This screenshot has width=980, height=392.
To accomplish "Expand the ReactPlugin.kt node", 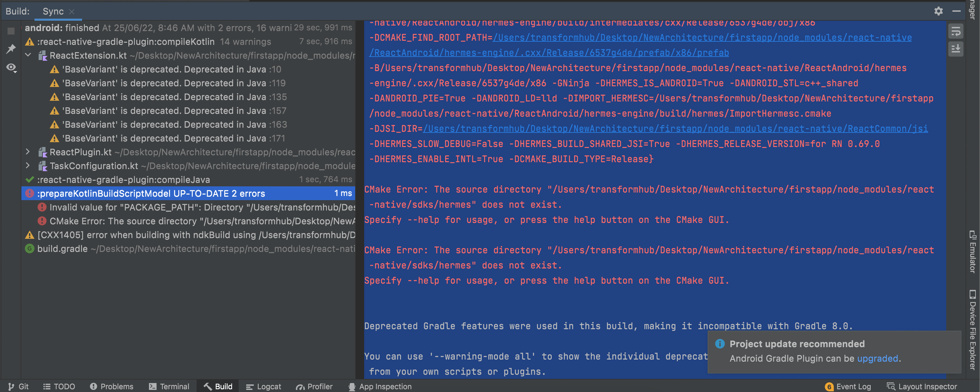I will tap(28, 152).
